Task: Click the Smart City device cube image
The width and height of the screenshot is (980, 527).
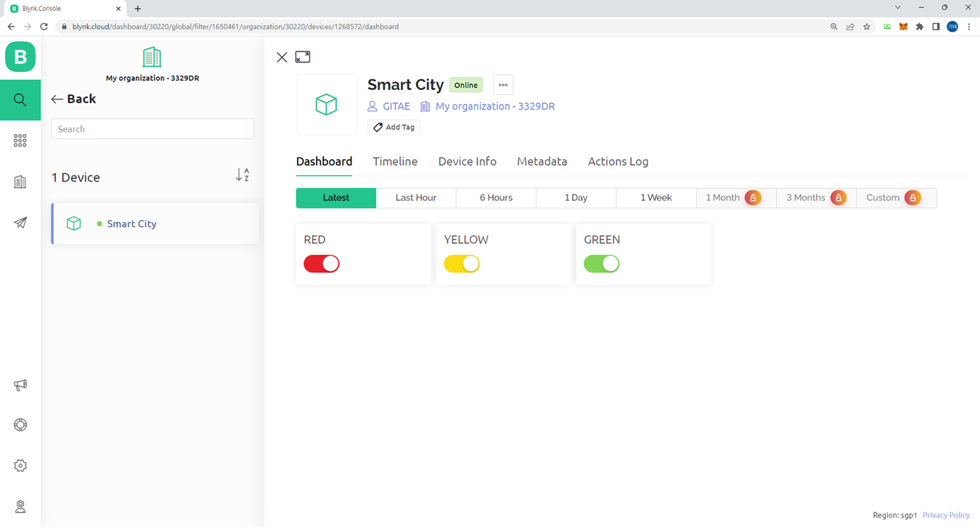Action: (327, 105)
